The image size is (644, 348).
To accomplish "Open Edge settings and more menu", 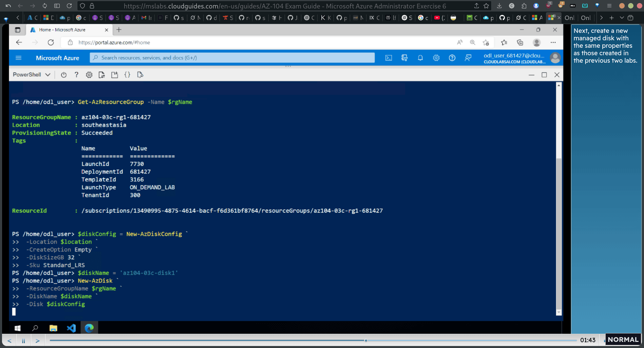I will (x=553, y=42).
